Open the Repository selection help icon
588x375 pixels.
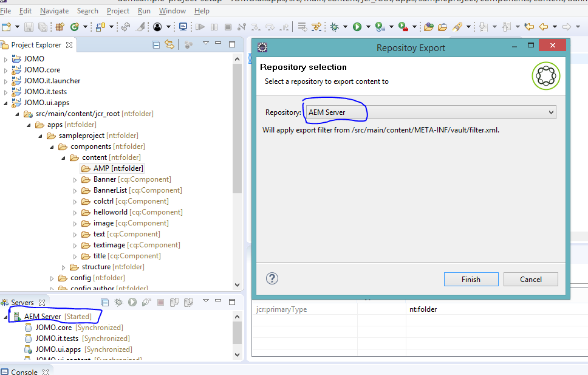(x=272, y=278)
